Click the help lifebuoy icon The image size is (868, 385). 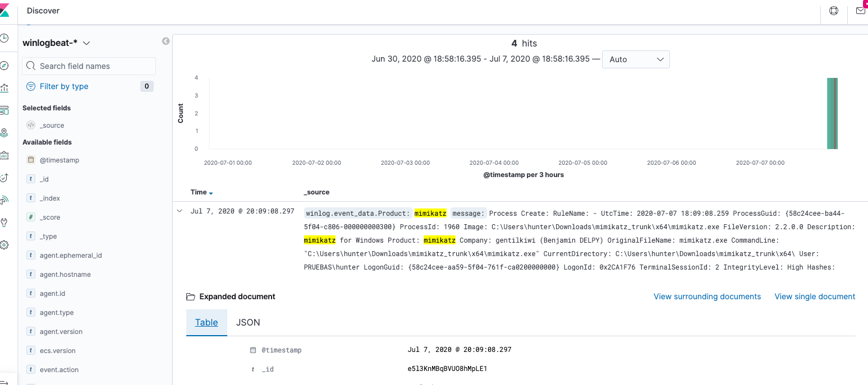pos(834,11)
